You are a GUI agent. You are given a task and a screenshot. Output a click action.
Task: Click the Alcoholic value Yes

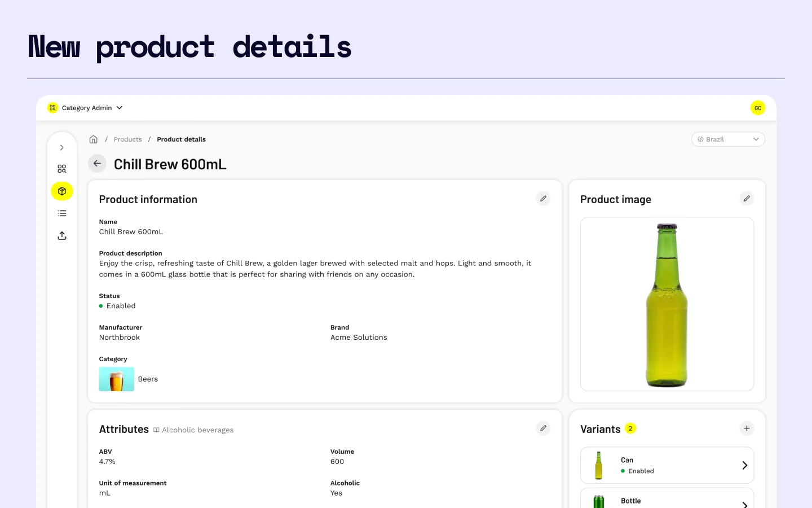pyautogui.click(x=336, y=493)
